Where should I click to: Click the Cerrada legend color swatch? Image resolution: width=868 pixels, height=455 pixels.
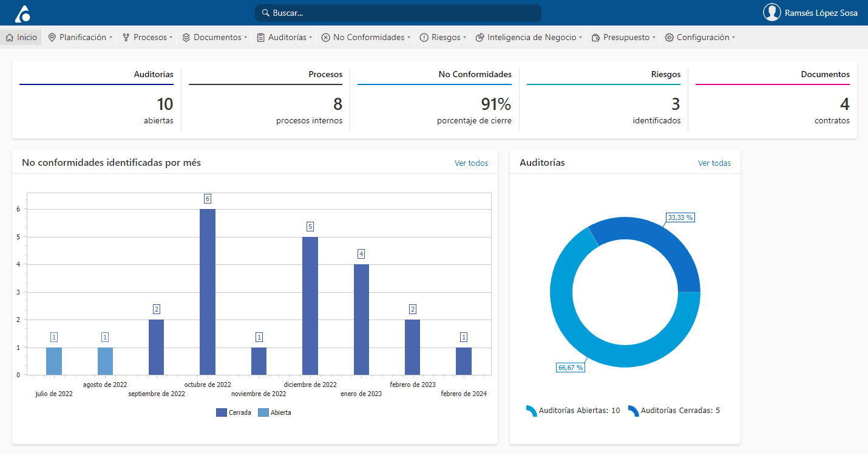[221, 412]
